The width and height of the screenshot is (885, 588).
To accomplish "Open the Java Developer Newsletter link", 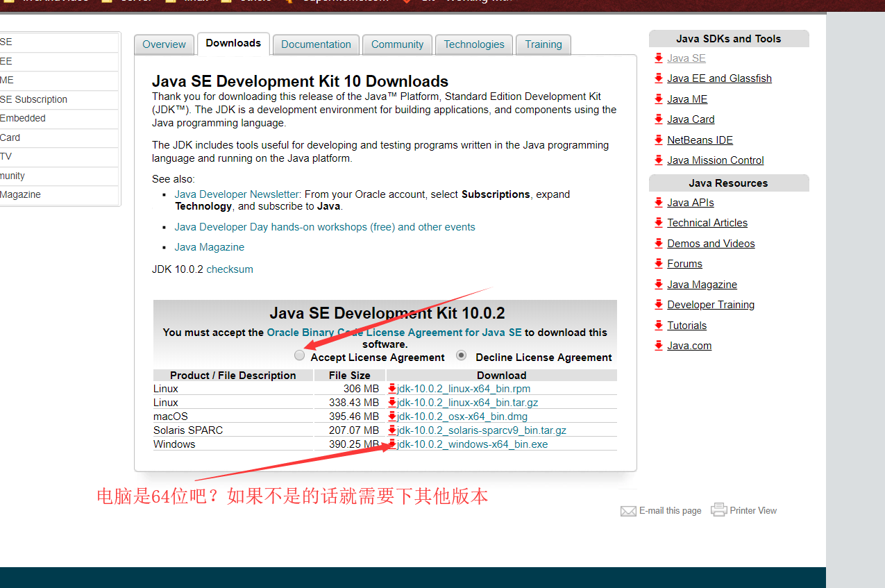I will (237, 194).
